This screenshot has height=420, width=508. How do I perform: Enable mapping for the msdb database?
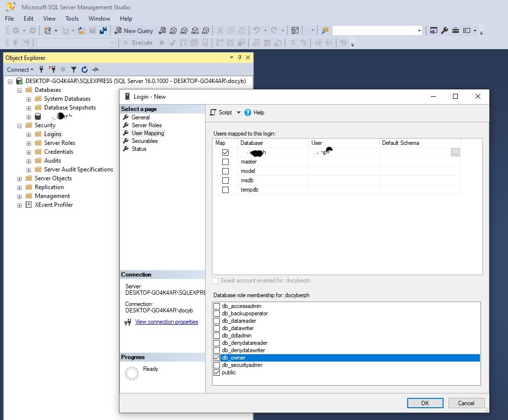[225, 180]
